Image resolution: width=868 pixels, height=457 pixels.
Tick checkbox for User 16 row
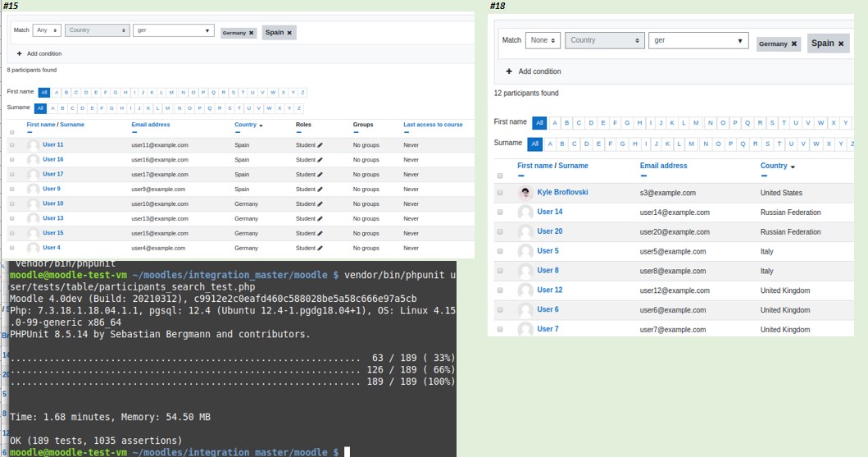click(x=12, y=159)
